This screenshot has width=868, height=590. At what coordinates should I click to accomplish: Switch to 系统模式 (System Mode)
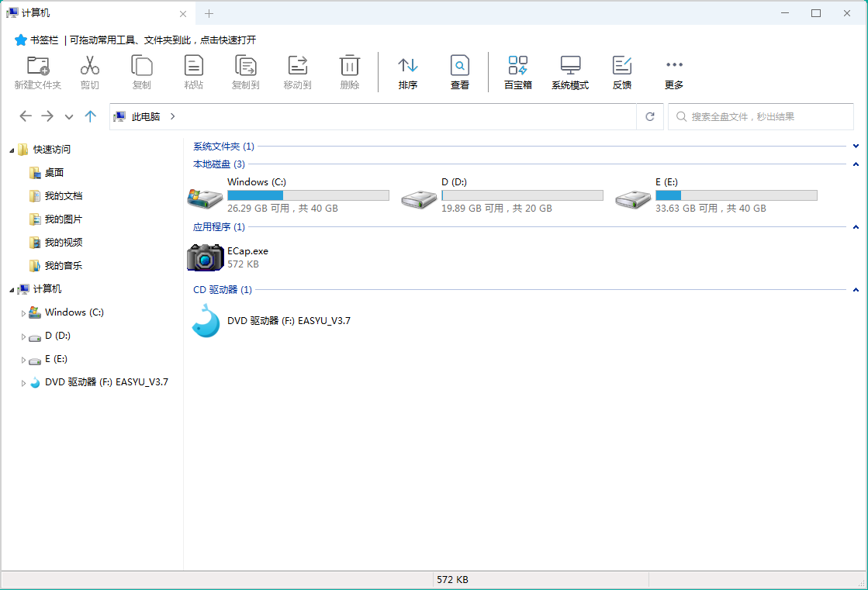570,66
